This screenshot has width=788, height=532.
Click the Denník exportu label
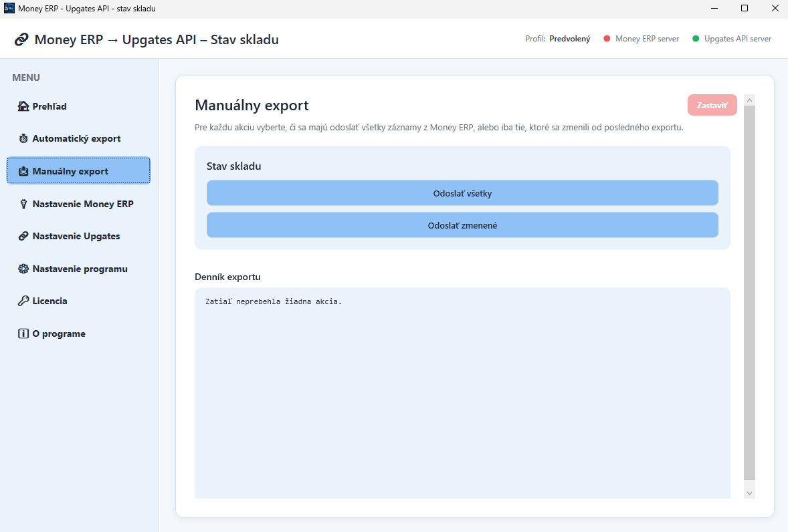(227, 277)
